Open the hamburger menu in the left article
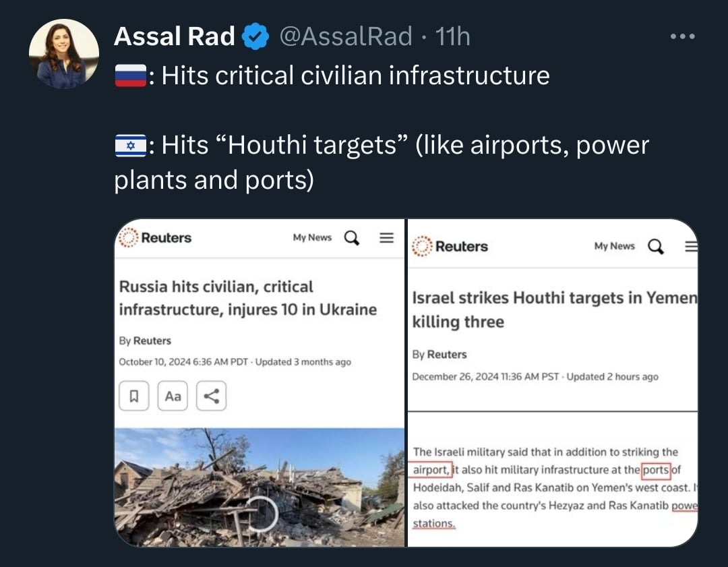Screen dimensions: 728x567 click(x=386, y=237)
